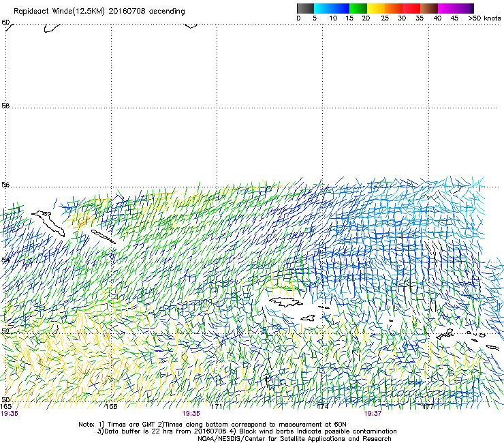Click the legend tick label 25

[385, 18]
